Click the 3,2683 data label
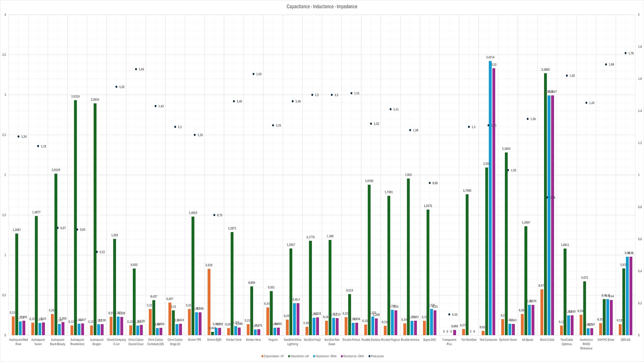This screenshot has width=644, height=362. (545, 70)
